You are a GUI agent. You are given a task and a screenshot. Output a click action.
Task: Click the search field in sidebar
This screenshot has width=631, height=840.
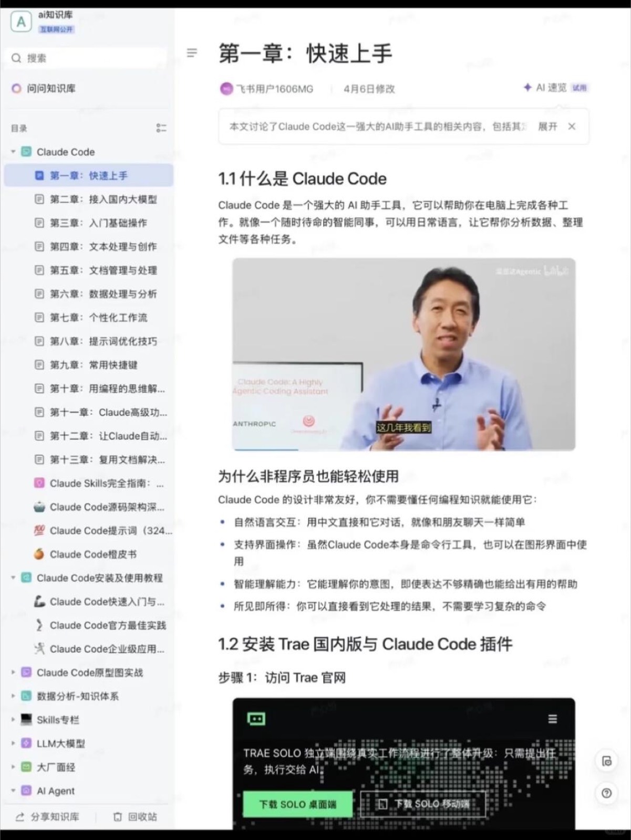pyautogui.click(x=87, y=58)
